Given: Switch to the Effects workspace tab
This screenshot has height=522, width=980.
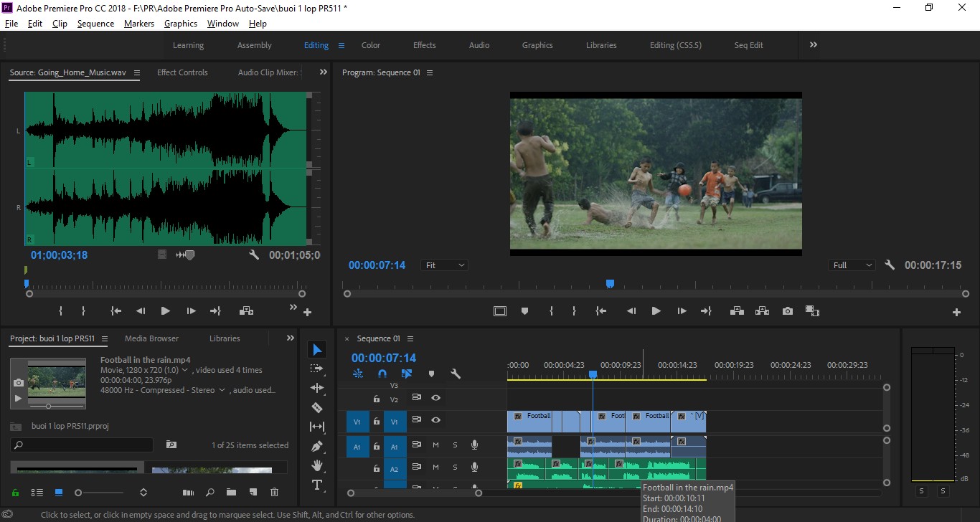Looking at the screenshot, I should point(424,45).
